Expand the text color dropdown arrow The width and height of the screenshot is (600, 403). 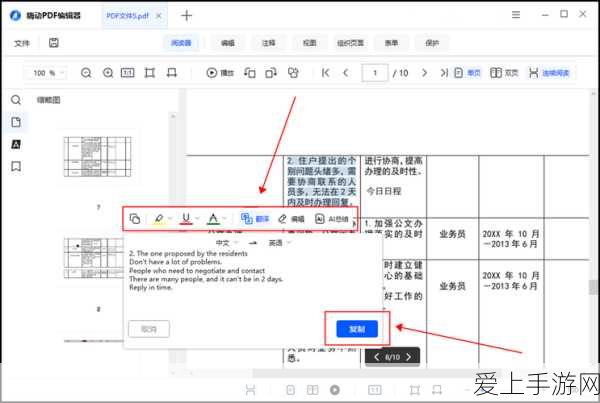(225, 219)
